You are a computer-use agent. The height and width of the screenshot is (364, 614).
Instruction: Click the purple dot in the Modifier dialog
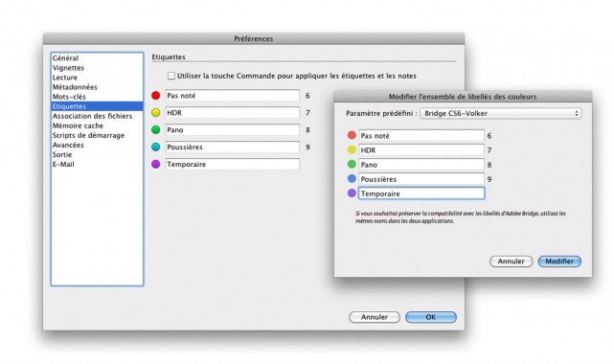click(x=352, y=193)
